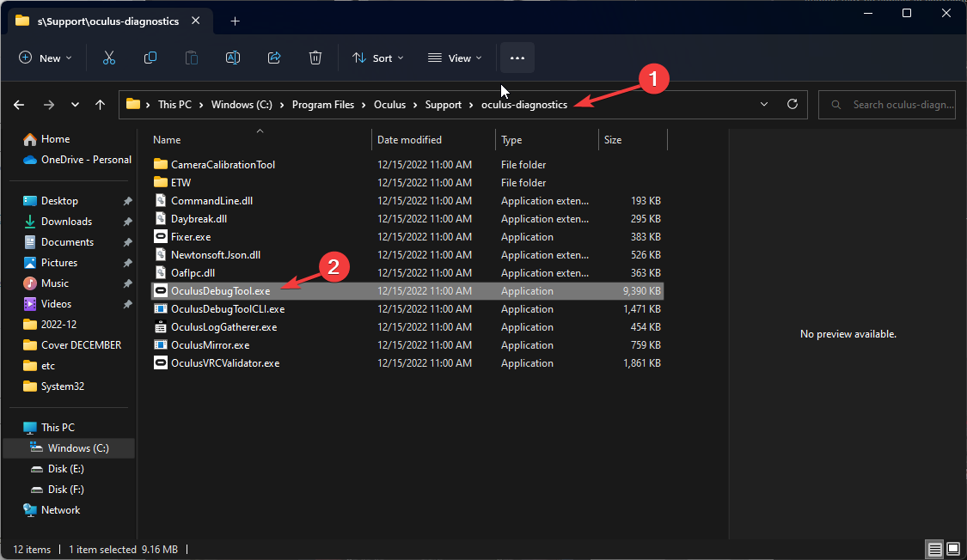Open recent locations dropdown chevron

(x=75, y=105)
